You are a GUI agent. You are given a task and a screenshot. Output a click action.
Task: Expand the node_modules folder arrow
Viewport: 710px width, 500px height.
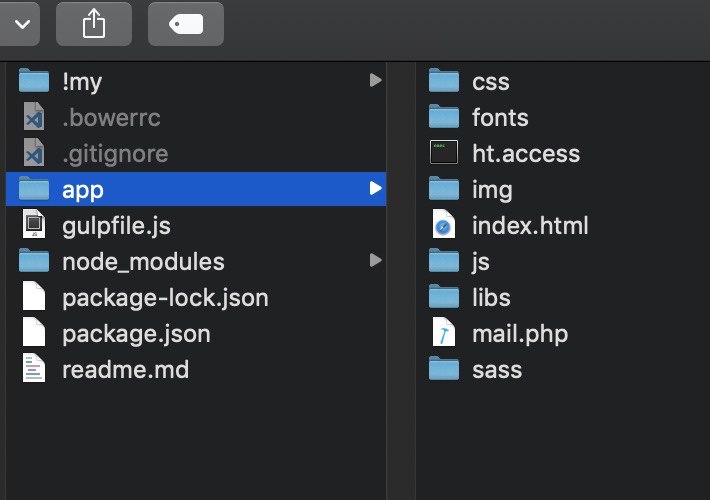click(375, 260)
